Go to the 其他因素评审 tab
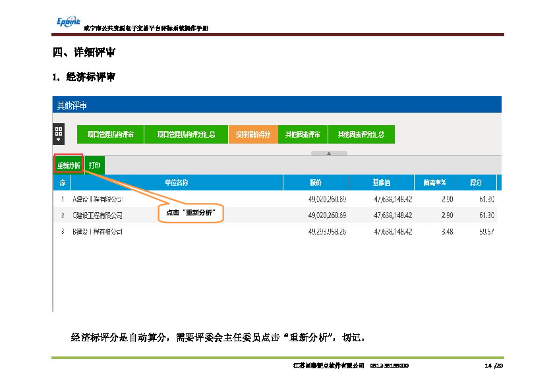Viewport: 555px width, 392px height. click(303, 134)
